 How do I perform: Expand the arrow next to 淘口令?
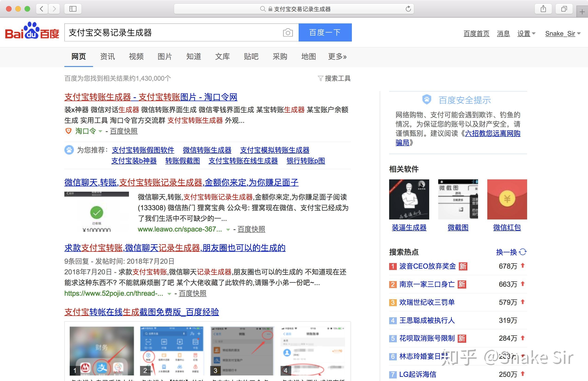[100, 131]
